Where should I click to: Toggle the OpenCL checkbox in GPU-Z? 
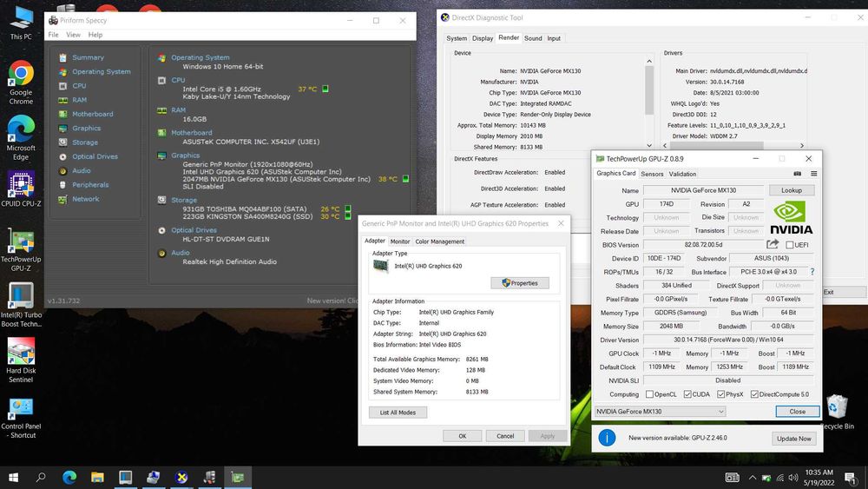point(649,394)
